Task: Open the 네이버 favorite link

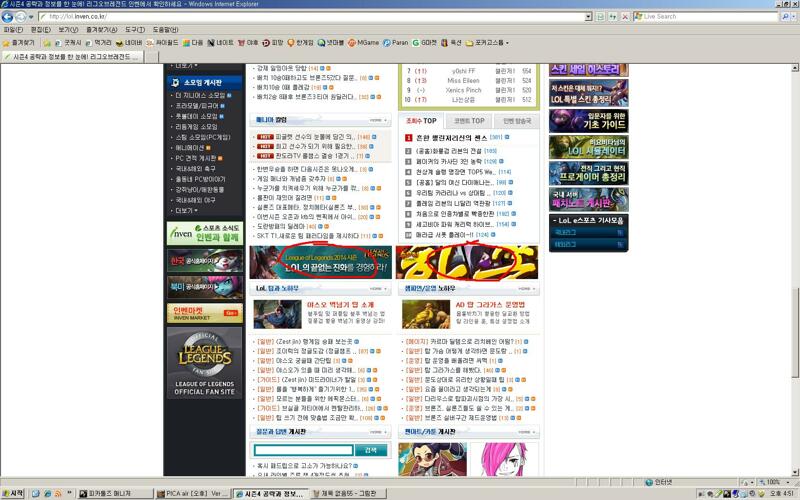Action: [129, 43]
